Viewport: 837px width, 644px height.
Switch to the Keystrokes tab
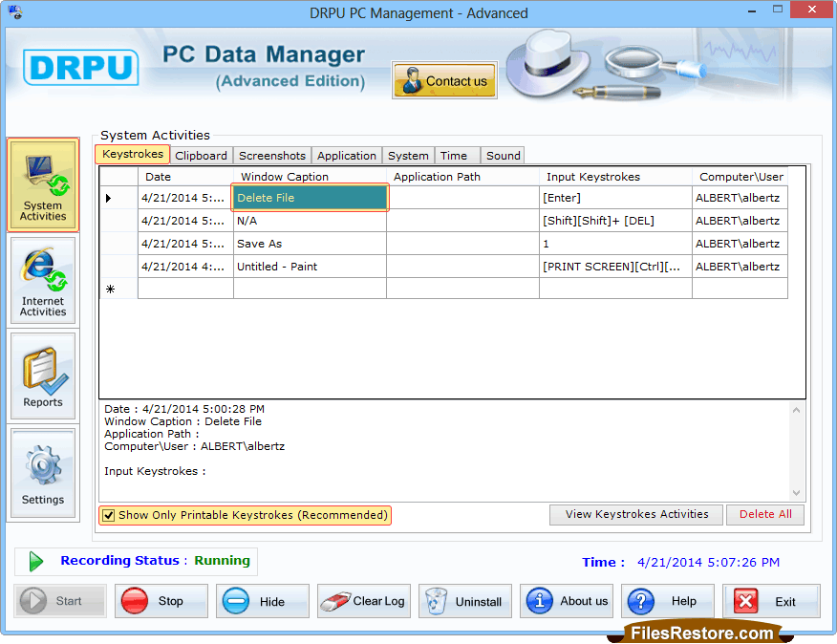[133, 155]
